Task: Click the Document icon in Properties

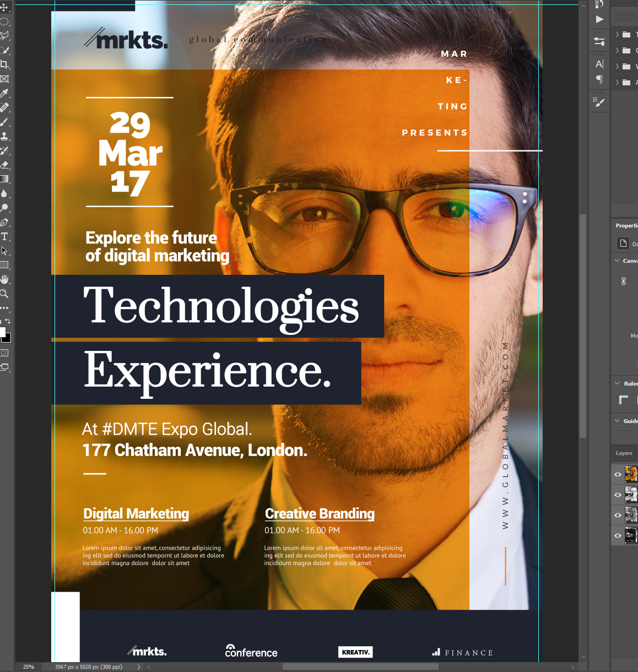Action: pos(623,243)
